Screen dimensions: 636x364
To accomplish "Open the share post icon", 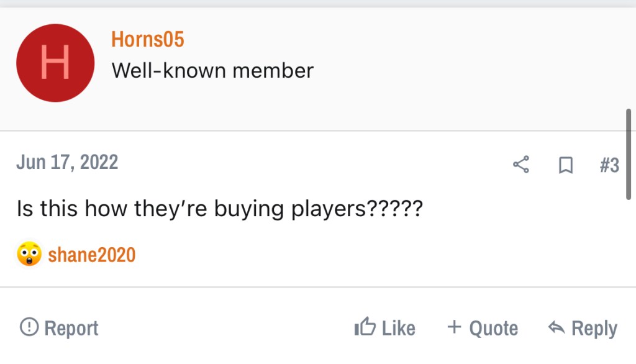I will [x=520, y=165].
